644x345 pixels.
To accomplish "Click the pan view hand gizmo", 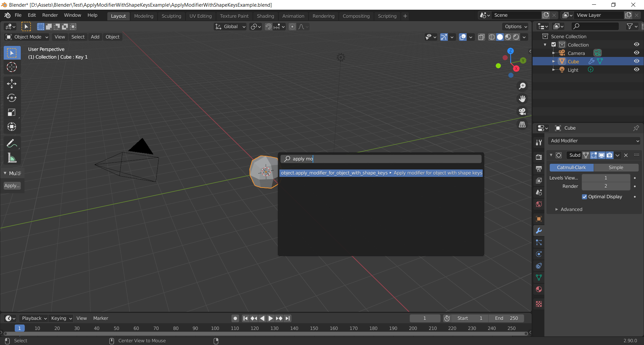I will [x=522, y=99].
